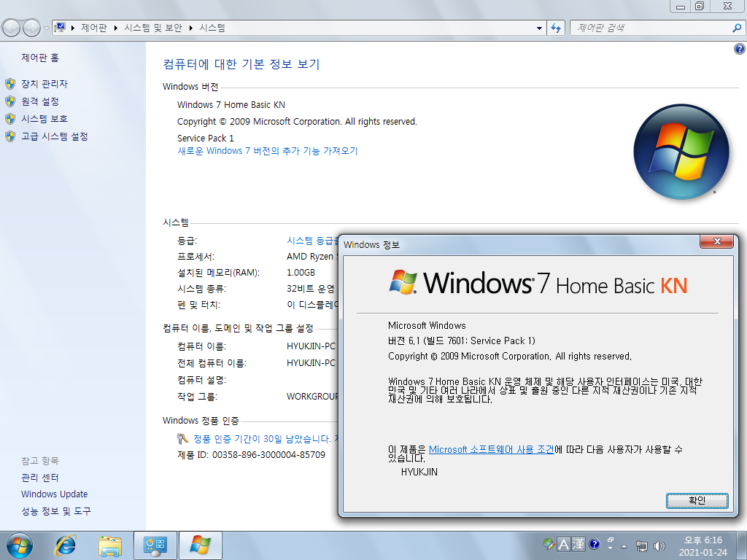Click the Back navigation arrow button
This screenshot has height=560, width=747.
(x=12, y=28)
